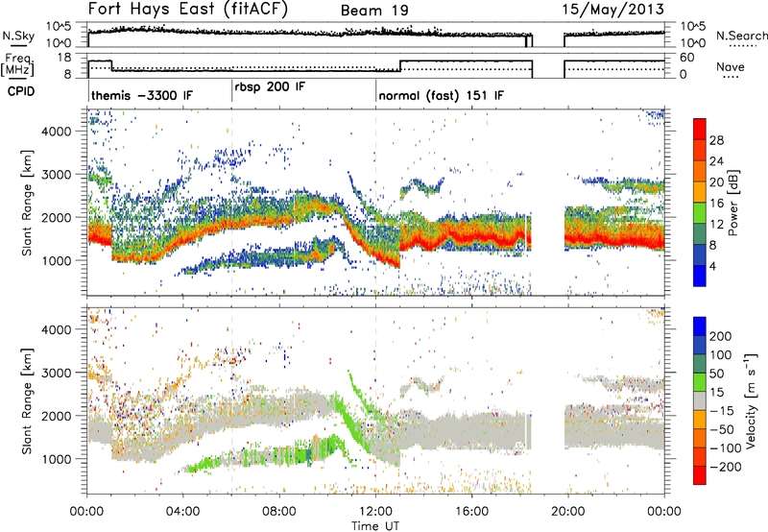Click the '08:00' time axis label
768x532 pixels.
(279, 512)
